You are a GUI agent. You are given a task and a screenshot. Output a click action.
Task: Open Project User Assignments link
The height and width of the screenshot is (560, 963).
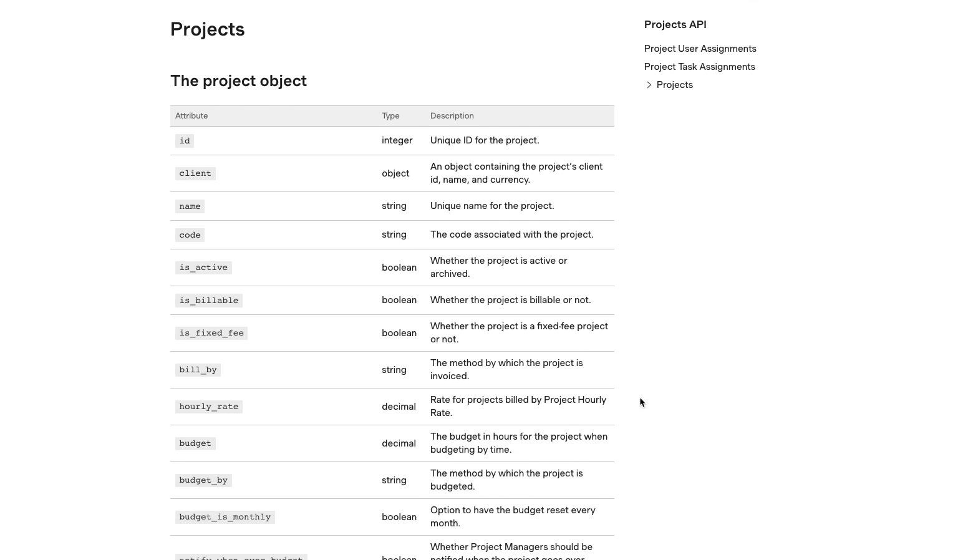[x=700, y=49]
